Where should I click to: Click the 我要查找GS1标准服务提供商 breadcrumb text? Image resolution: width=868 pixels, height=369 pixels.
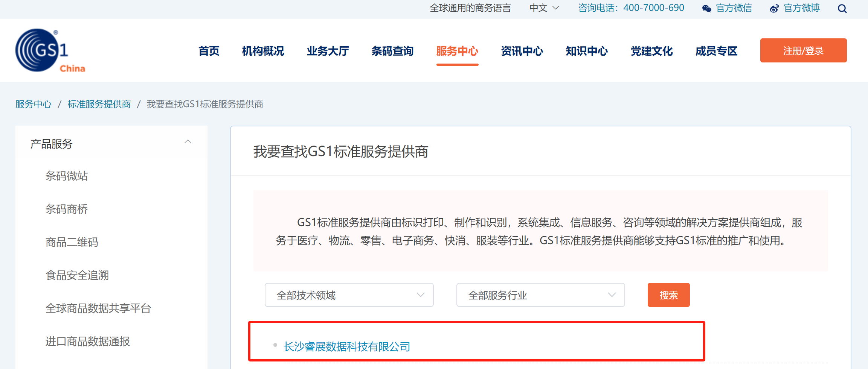pos(205,104)
